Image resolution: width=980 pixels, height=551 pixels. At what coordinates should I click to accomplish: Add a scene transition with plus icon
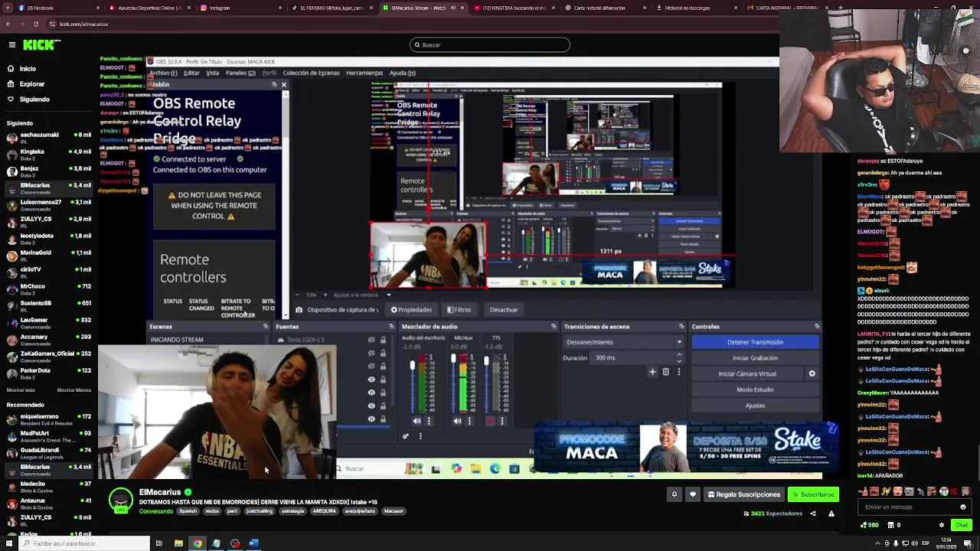coord(652,372)
